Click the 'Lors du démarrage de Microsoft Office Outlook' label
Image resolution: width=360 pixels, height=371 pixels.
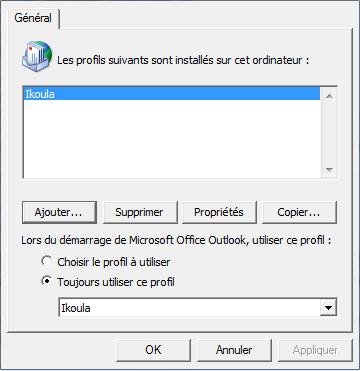point(176,240)
